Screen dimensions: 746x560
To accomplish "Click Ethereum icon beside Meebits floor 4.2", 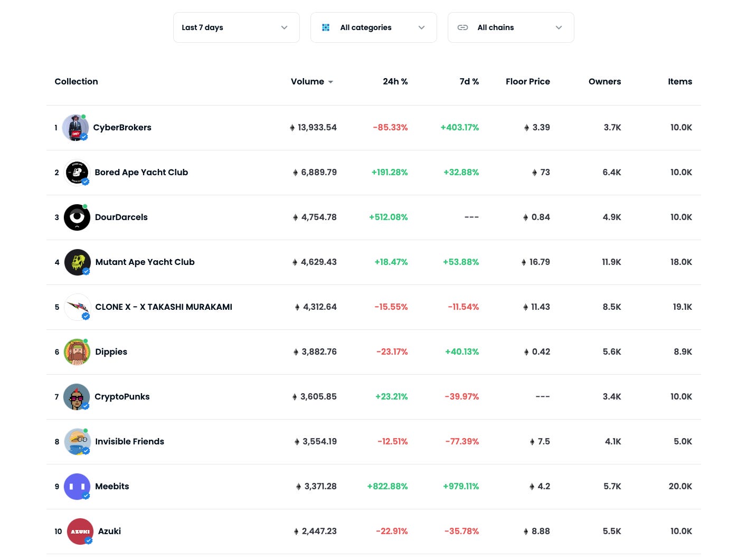I will tap(532, 487).
